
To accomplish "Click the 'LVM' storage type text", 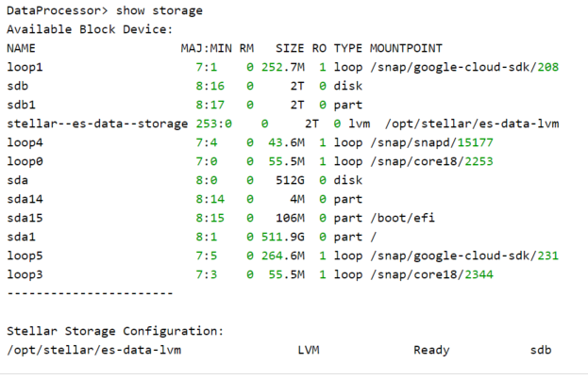I will pyautogui.click(x=308, y=350).
